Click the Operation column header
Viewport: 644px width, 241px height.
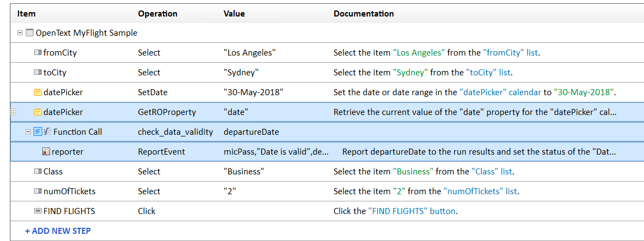pos(158,13)
